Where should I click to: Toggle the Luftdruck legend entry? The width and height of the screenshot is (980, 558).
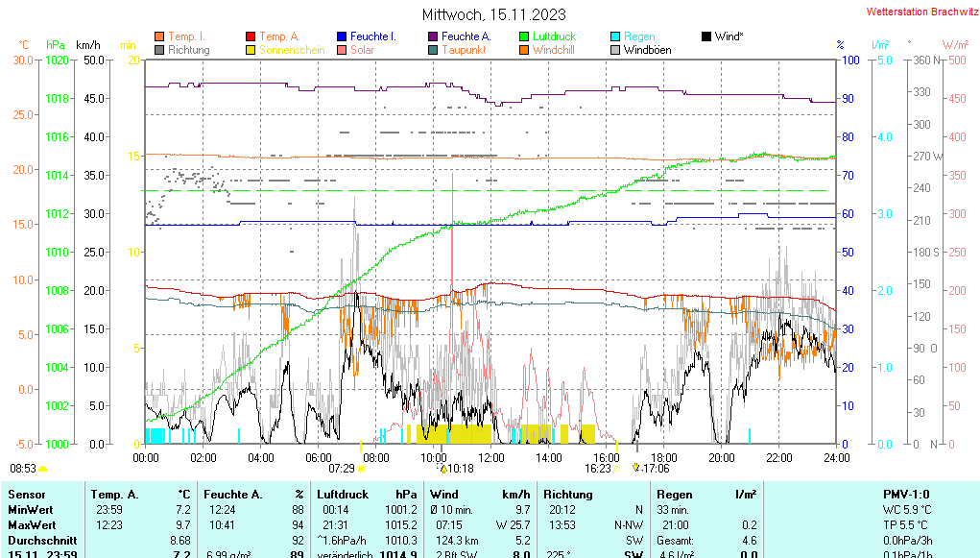(x=554, y=36)
